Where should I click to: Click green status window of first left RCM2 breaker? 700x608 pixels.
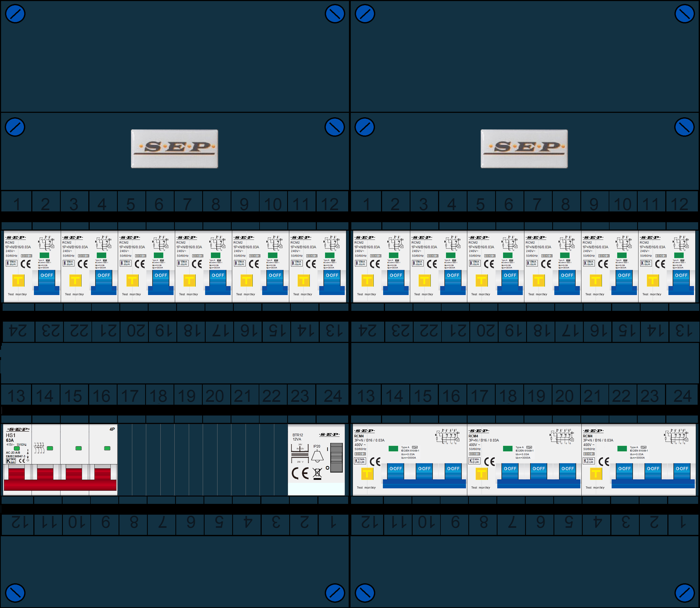pyautogui.click(x=44, y=255)
